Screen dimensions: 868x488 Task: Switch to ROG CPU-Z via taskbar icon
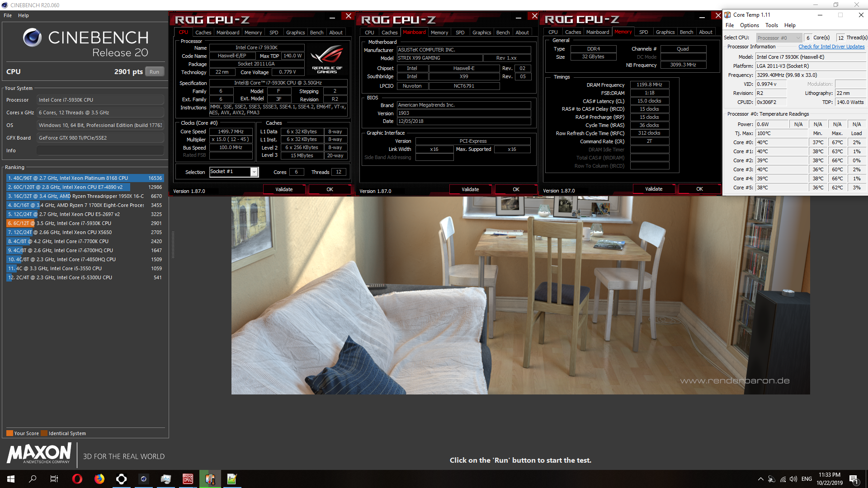pyautogui.click(x=188, y=479)
